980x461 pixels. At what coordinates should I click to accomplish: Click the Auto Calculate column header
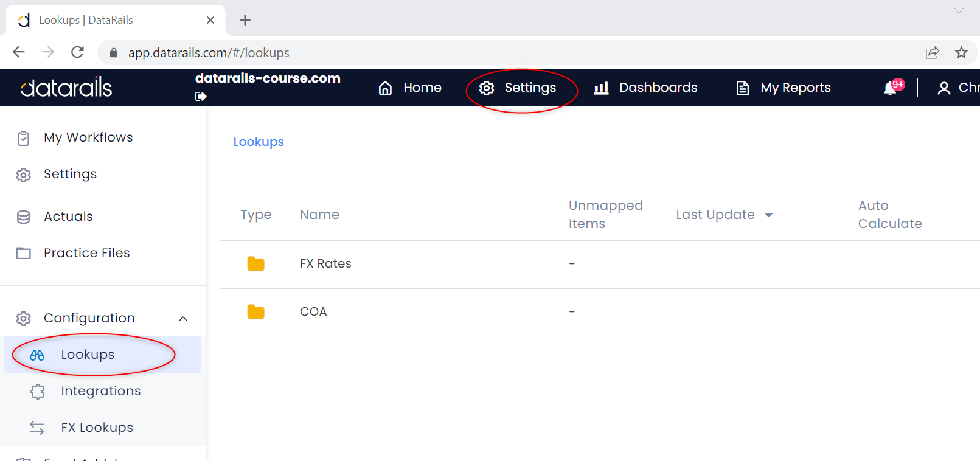tap(890, 215)
